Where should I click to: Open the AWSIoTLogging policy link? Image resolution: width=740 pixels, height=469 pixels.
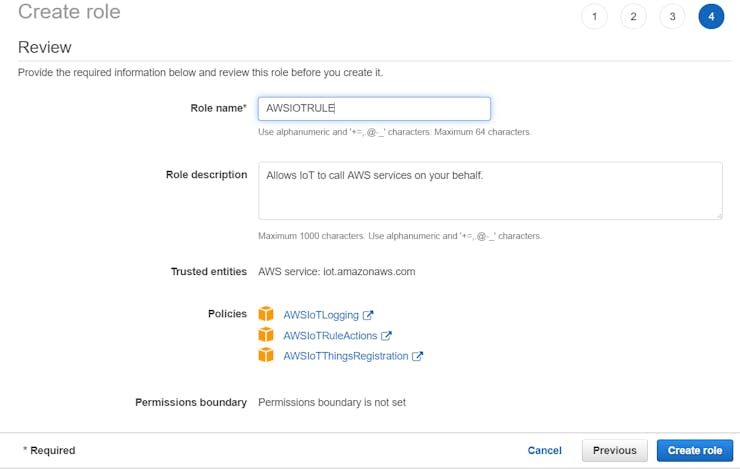point(321,316)
